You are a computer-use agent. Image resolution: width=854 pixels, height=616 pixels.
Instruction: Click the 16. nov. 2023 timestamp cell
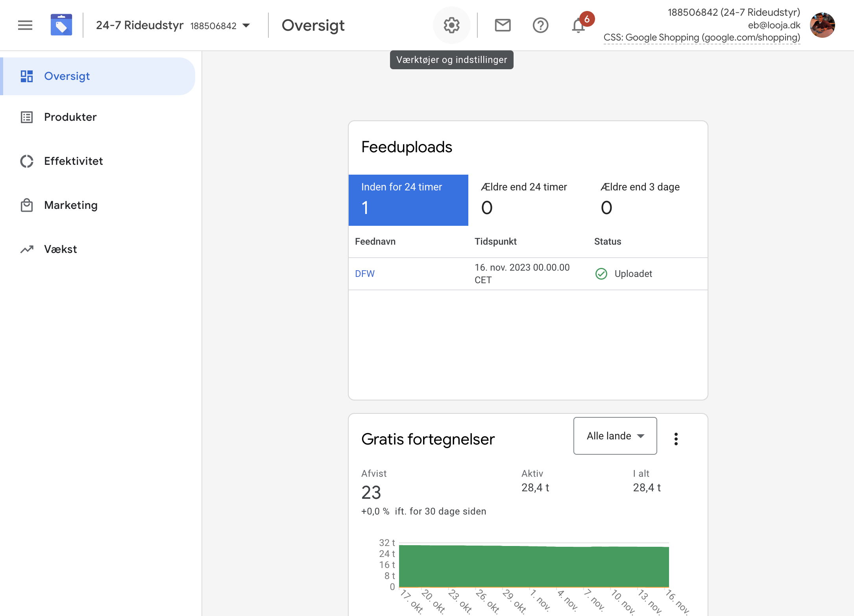click(522, 274)
